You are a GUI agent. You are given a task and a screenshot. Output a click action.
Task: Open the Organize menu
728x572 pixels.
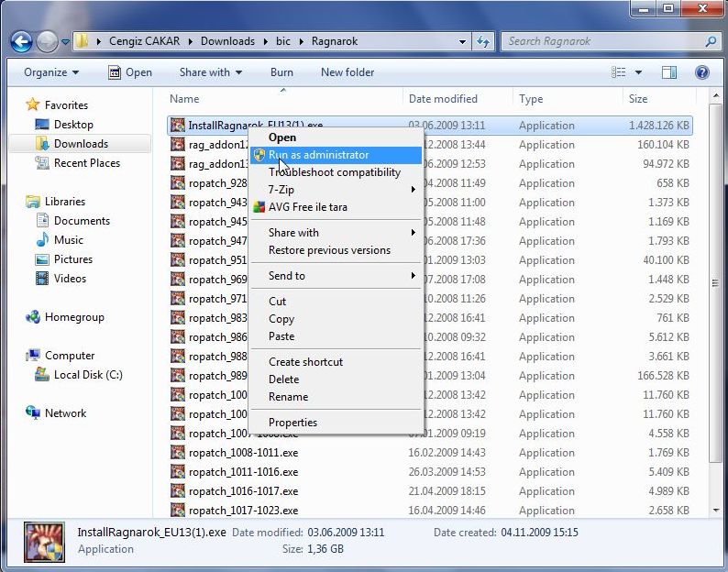coord(51,72)
